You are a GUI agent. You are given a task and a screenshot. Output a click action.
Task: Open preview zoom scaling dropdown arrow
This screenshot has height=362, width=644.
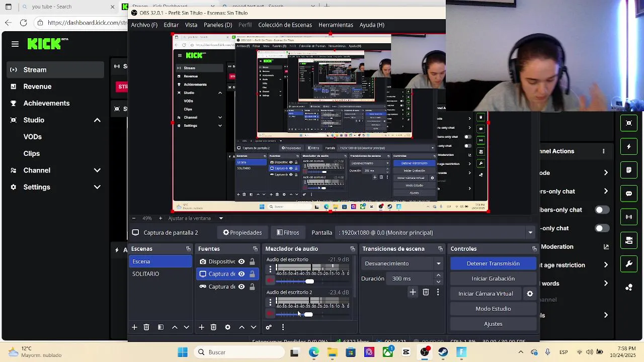(x=221, y=218)
